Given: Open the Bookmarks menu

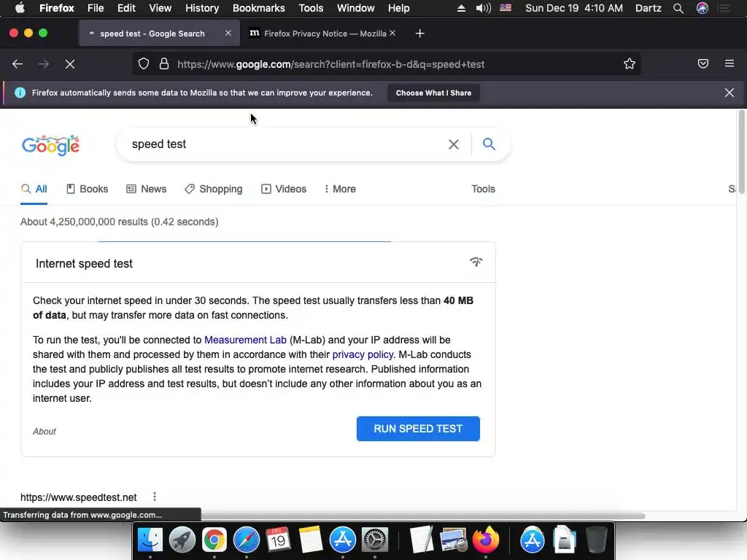Looking at the screenshot, I should click(x=259, y=8).
